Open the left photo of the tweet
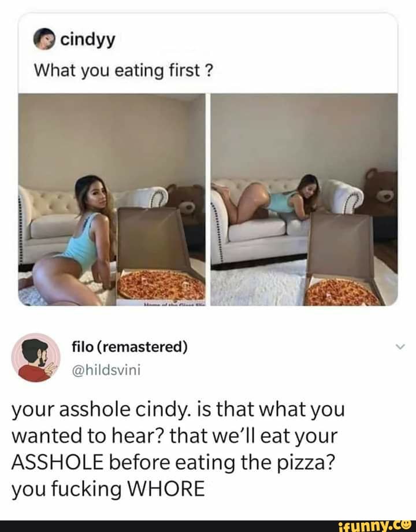 112,199
